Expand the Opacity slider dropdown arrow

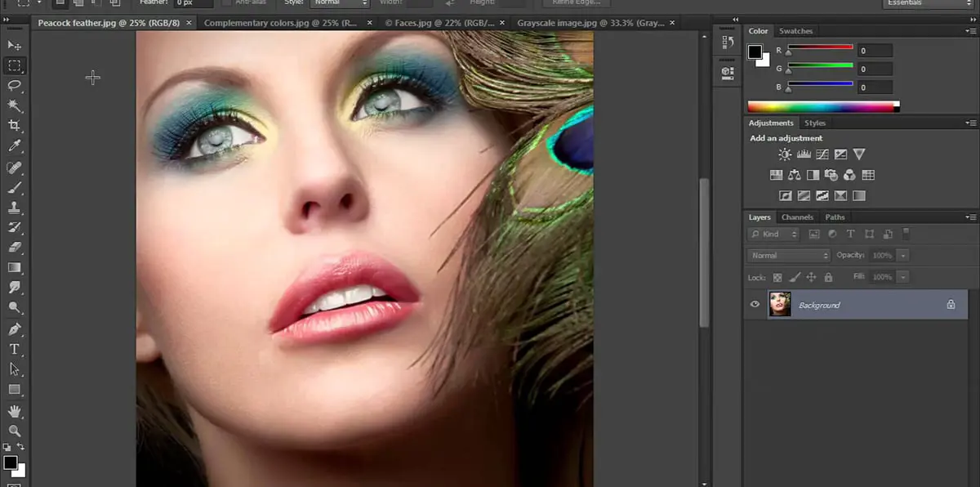(x=903, y=256)
